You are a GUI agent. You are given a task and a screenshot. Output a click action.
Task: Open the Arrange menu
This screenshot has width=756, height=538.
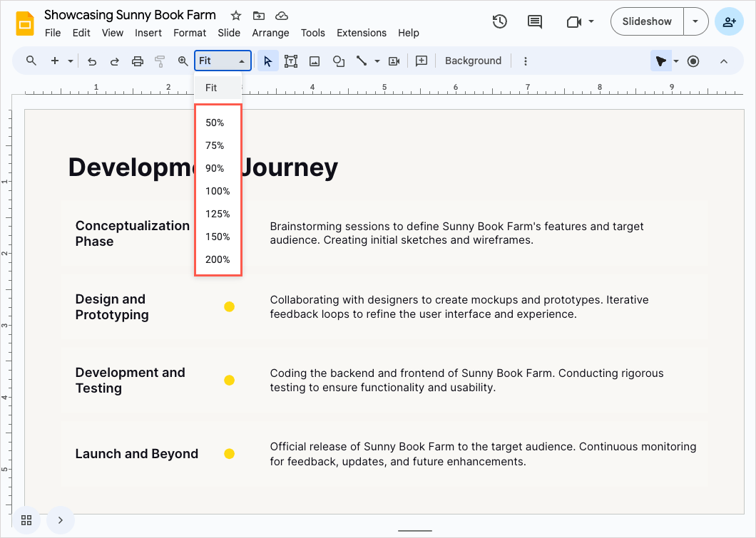(x=270, y=33)
